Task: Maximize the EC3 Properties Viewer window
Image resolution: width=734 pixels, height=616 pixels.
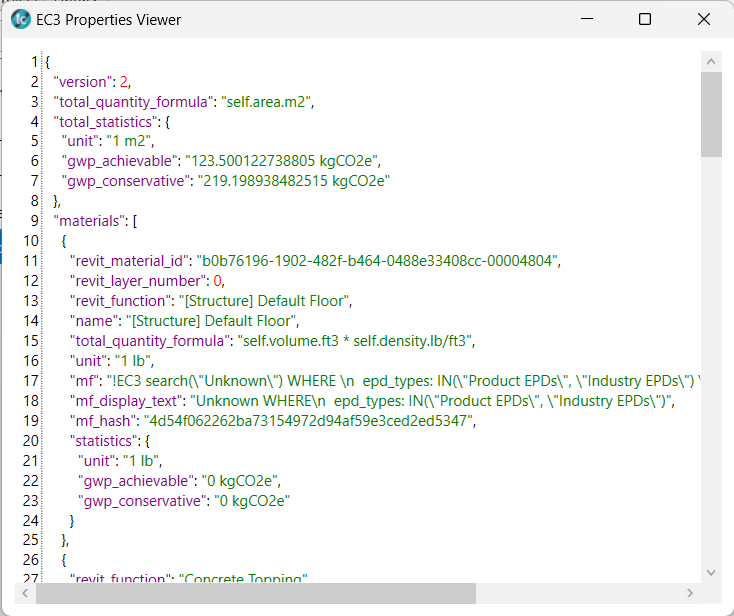Action: coord(645,20)
